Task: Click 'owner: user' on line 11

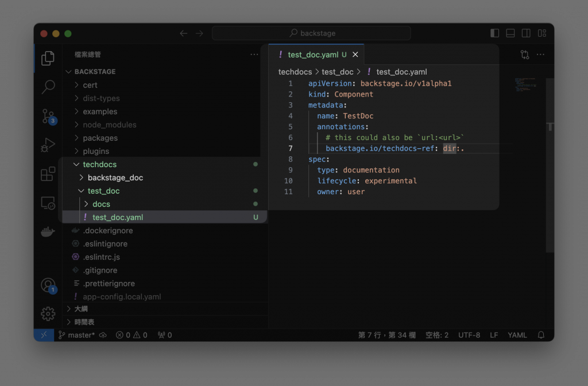Action: (341, 192)
